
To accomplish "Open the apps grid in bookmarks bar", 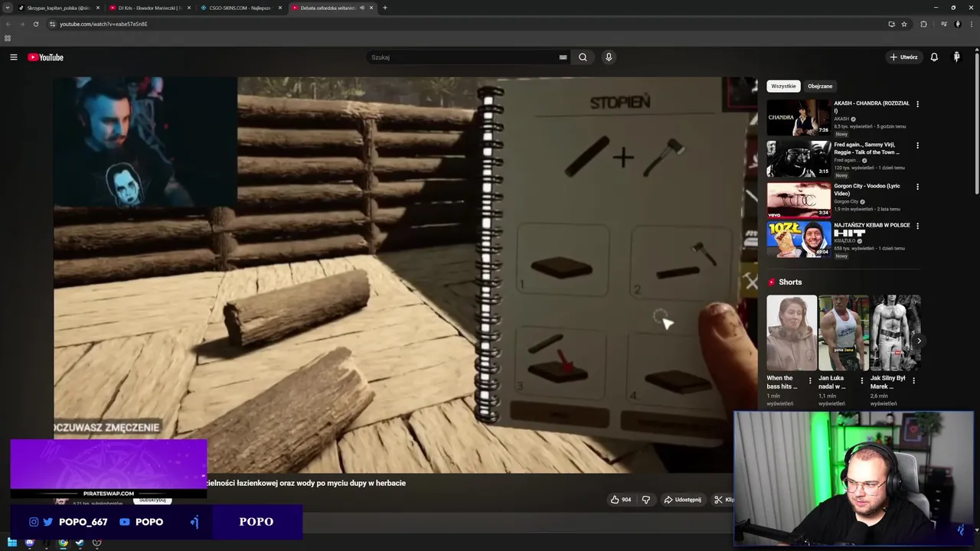I will (8, 37).
